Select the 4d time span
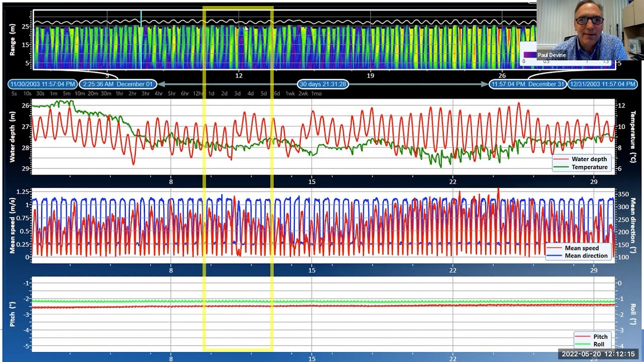Viewport: 644px width, 362px height. pos(251,94)
